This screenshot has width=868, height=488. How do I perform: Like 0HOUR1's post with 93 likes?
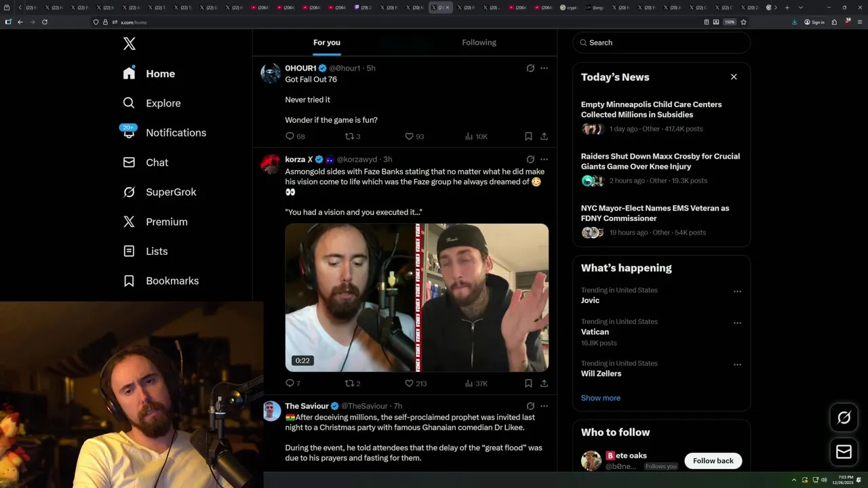[414, 136]
